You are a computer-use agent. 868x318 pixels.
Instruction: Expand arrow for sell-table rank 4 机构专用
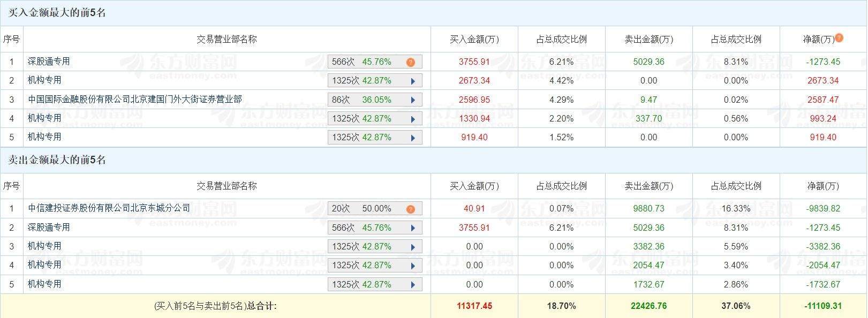click(413, 266)
